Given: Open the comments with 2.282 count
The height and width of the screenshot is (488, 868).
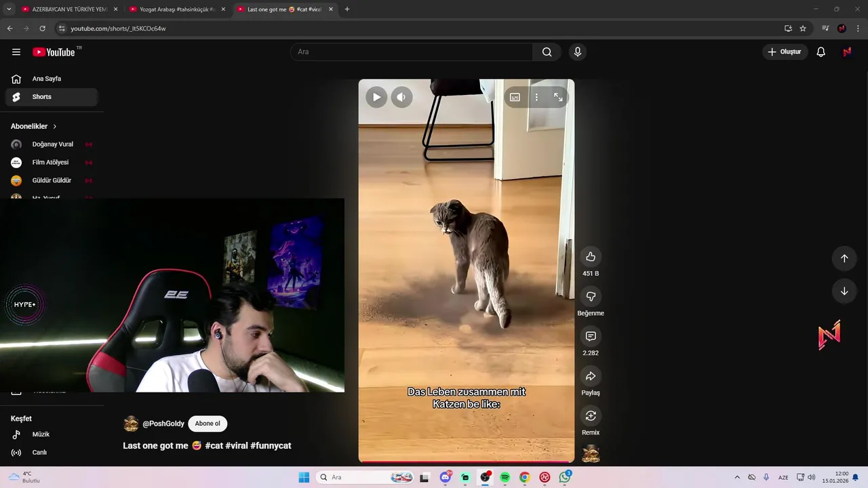Looking at the screenshot, I should [x=591, y=336].
